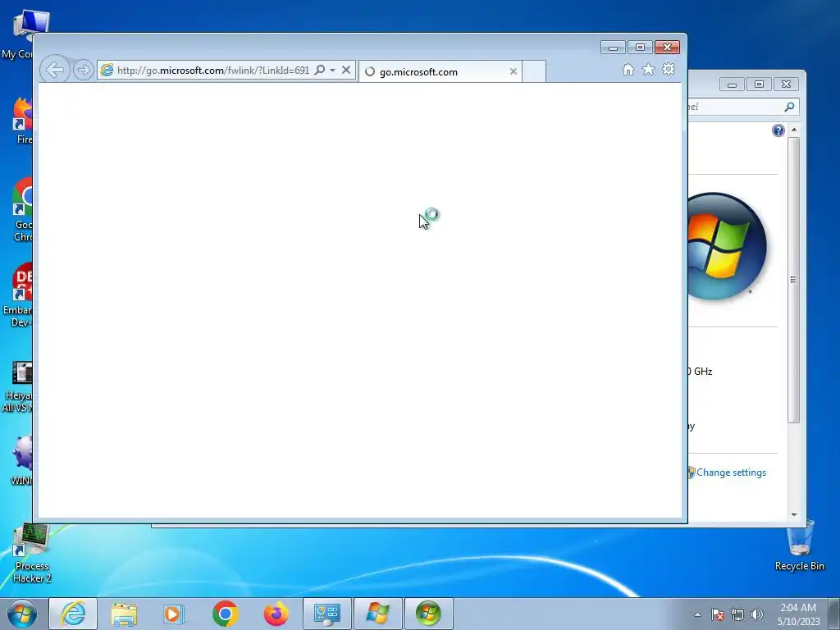The image size is (840, 630).
Task: Click the scroll down arrow in System window
Action: 794,514
